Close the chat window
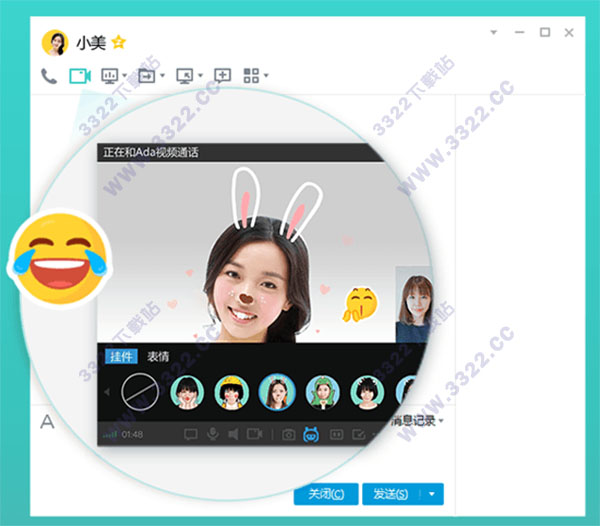The width and height of the screenshot is (600, 526). tap(569, 33)
